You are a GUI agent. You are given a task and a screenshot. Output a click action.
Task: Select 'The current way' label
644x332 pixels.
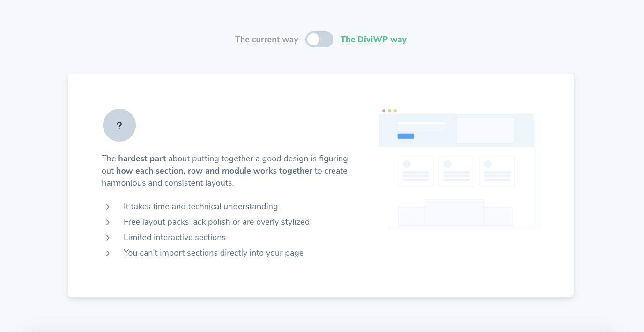tap(266, 39)
